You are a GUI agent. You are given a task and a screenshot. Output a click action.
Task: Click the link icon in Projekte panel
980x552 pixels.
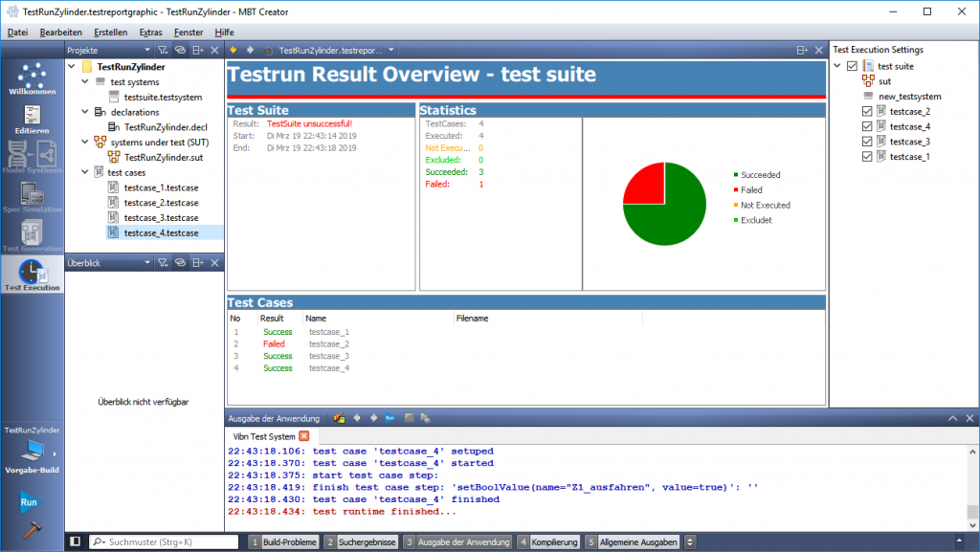(180, 50)
